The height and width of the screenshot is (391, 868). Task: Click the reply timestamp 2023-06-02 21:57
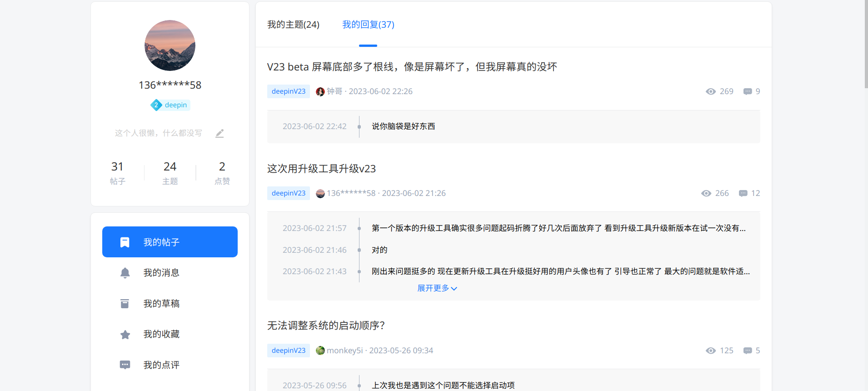(x=314, y=228)
